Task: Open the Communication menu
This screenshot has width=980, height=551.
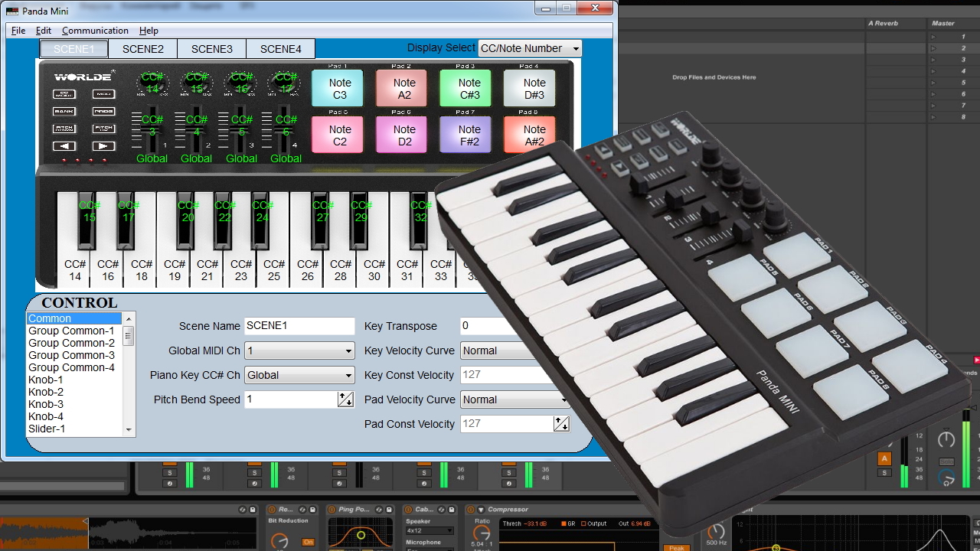Action: point(95,31)
